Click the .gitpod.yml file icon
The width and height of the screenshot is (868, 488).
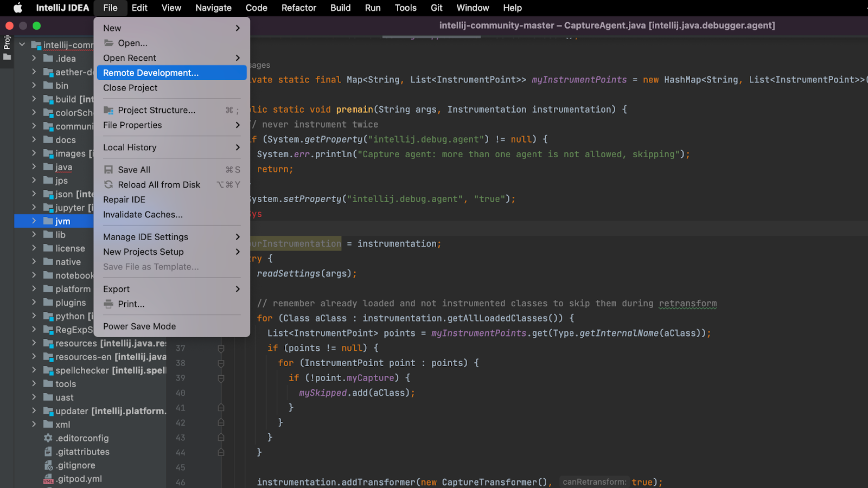click(48, 479)
